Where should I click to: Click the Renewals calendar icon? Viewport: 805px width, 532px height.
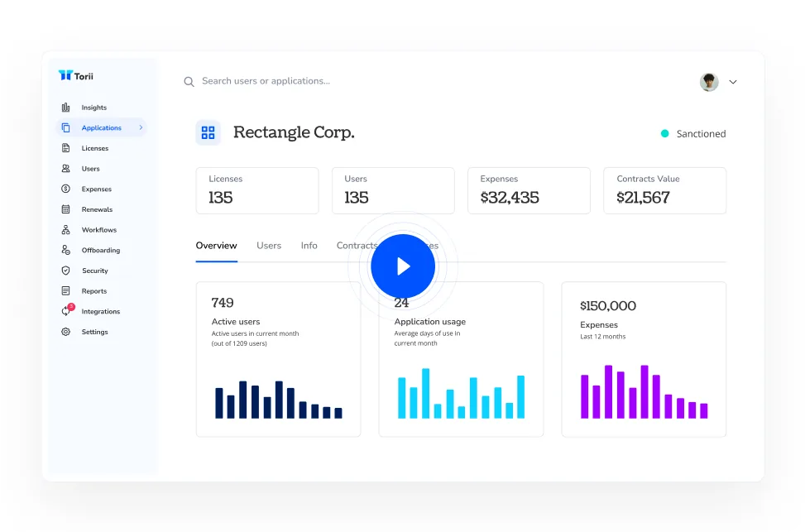65,209
